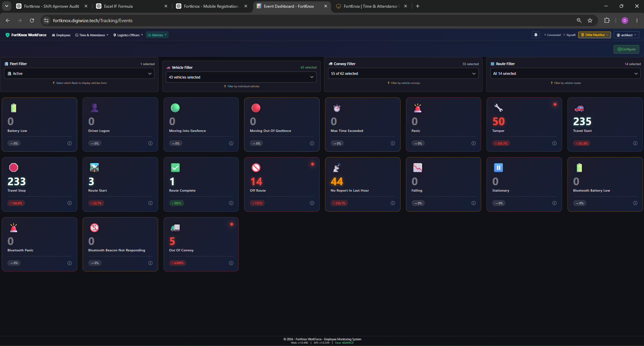
Task: Click the Travel Stop count 233
Action: tap(16, 182)
